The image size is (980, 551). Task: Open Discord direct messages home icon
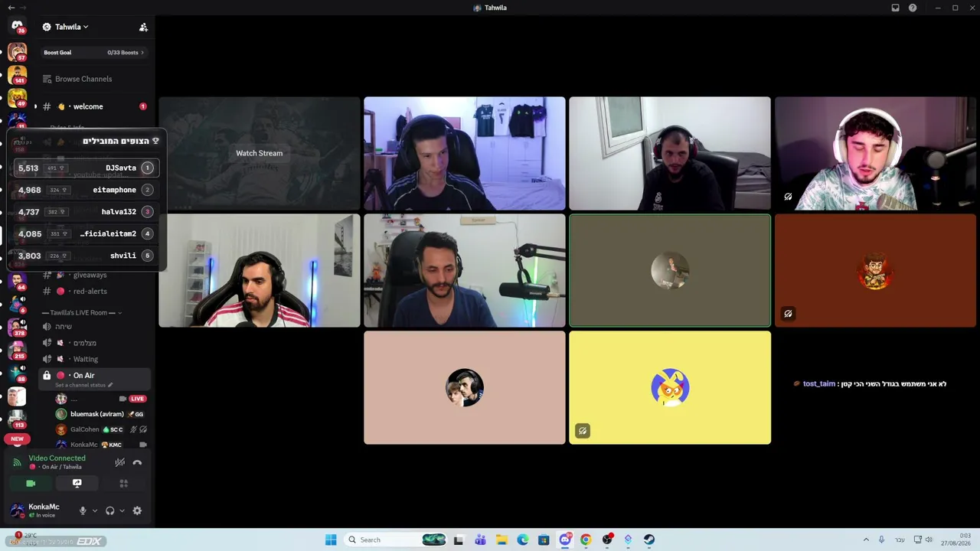(17, 26)
